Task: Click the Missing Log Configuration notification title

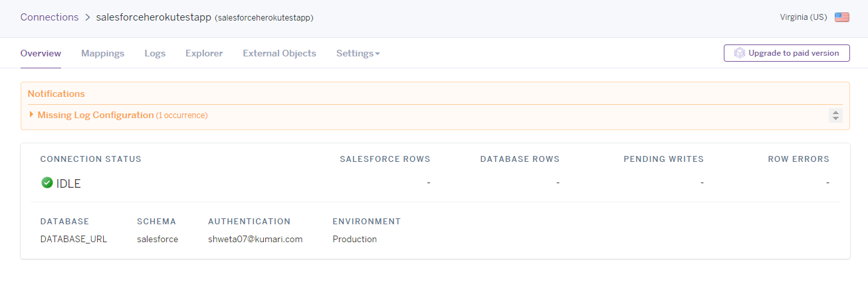Action: (96, 115)
